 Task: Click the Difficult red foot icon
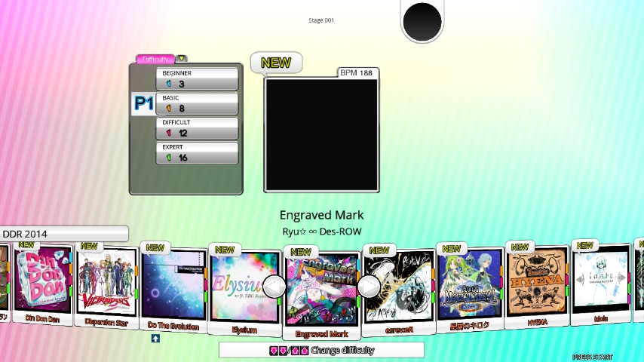pos(168,133)
